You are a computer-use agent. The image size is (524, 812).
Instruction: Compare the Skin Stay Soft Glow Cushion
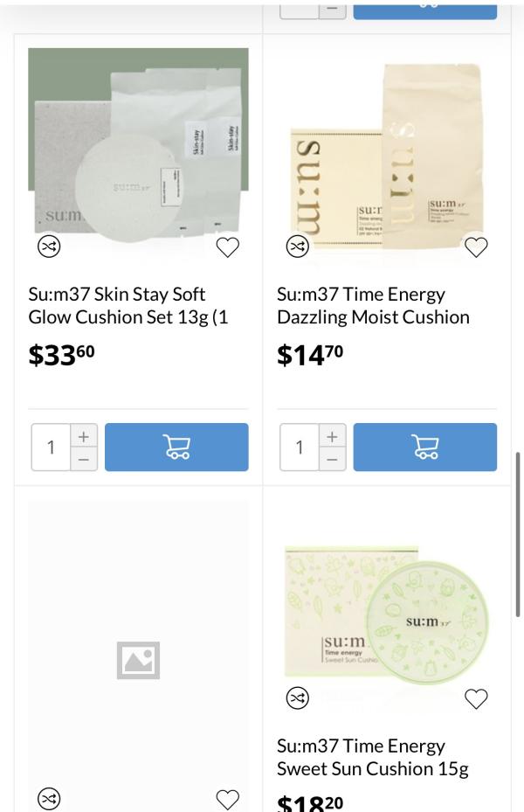point(49,247)
